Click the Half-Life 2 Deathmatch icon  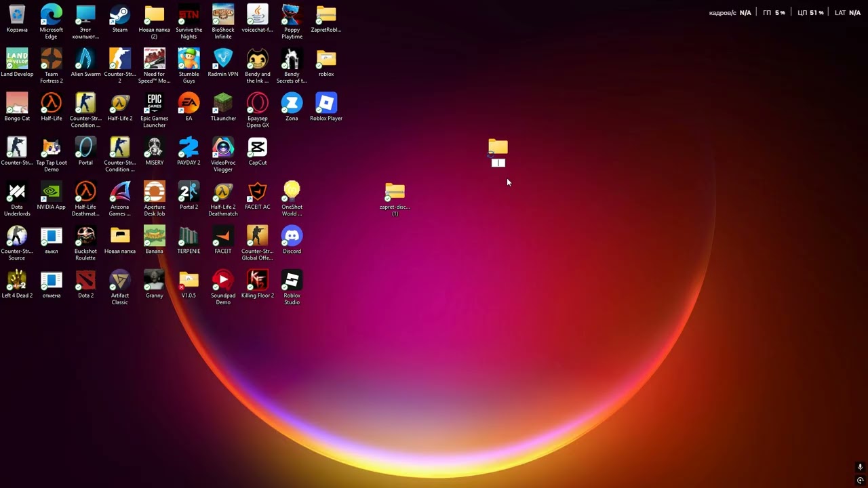pyautogui.click(x=223, y=191)
